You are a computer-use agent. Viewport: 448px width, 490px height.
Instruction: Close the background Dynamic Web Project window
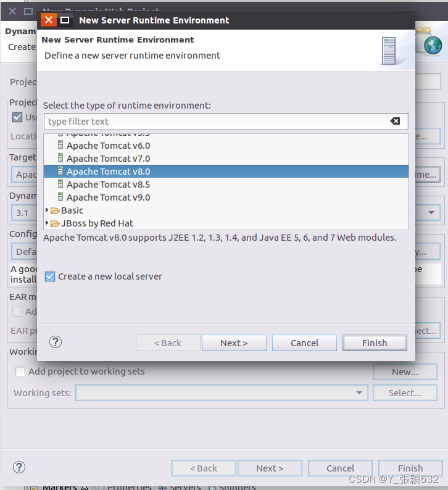12,12
